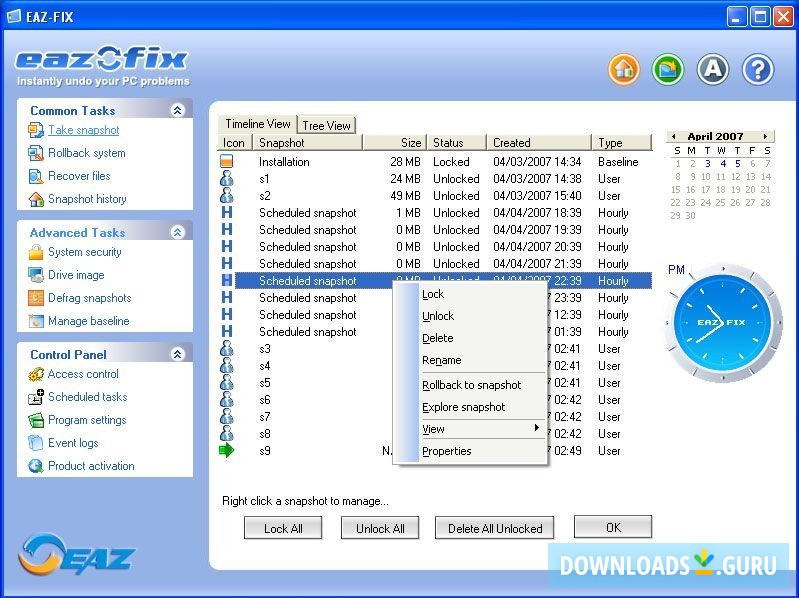This screenshot has width=799, height=598.
Task: Click the user icon beside snapshot s1
Action: [227, 178]
